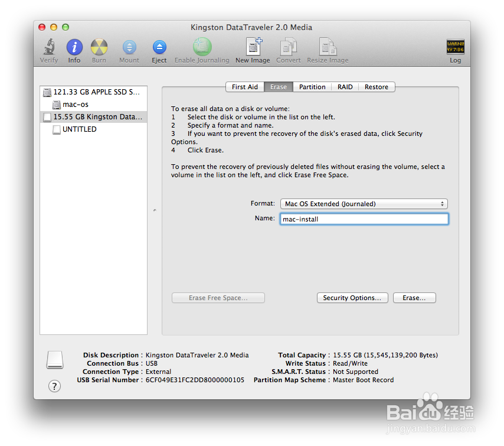This screenshot has width=504, height=446.
Task: Click the external drive icon beside Disk Description
Action: [55, 359]
